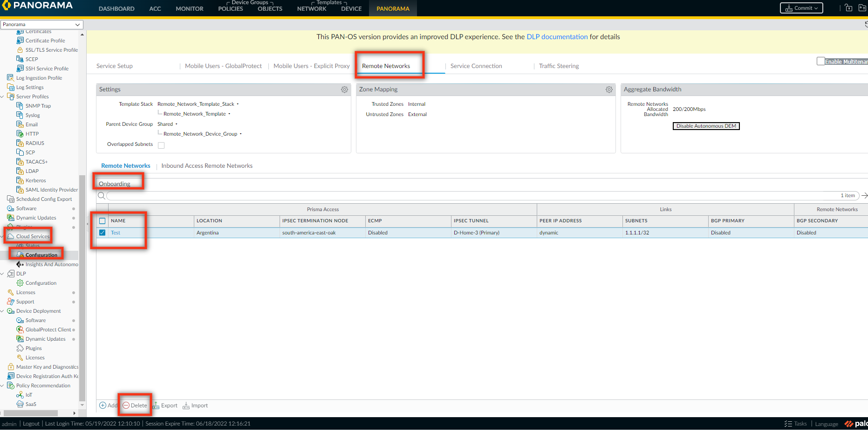Expand the Commit dropdown button

(801, 8)
